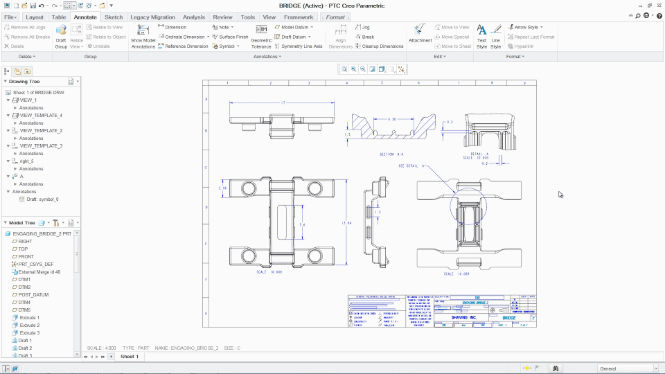Open the Symbol dropdown

coord(238,46)
